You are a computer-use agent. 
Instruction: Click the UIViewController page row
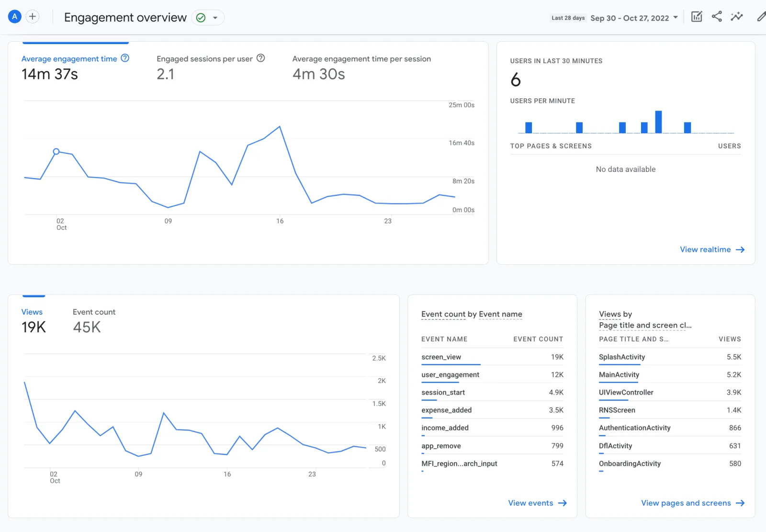[670, 393]
